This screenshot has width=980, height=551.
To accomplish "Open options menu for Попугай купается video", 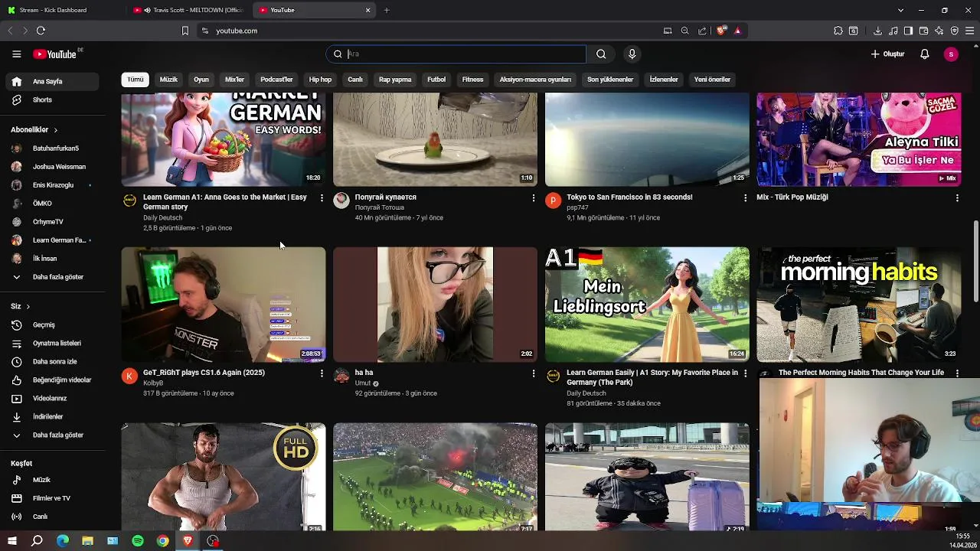I will tap(534, 198).
